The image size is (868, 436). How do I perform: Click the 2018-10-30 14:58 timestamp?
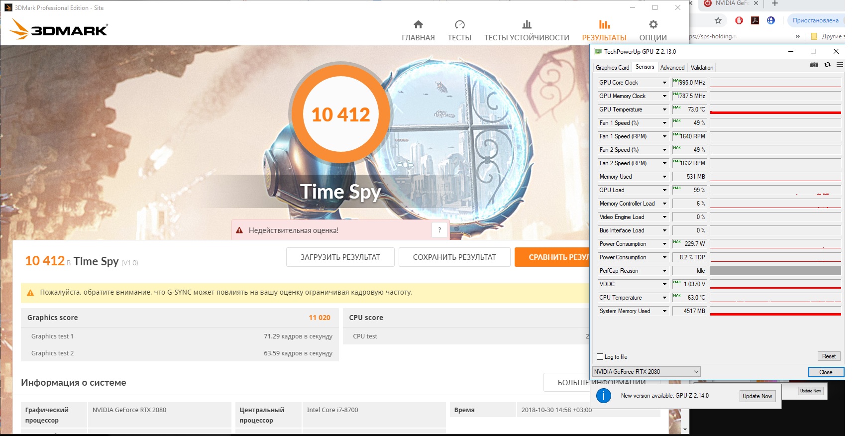point(556,410)
